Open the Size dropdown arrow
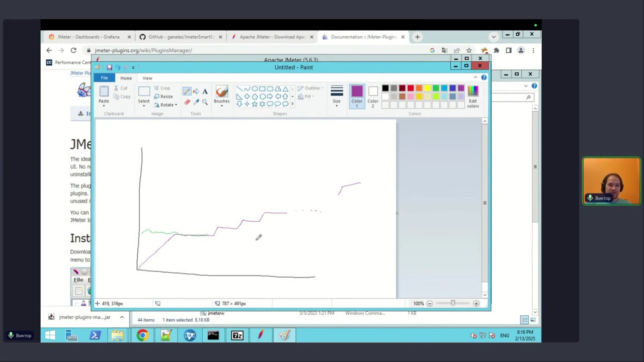Viewport: 644px width, 362px height. (x=337, y=106)
